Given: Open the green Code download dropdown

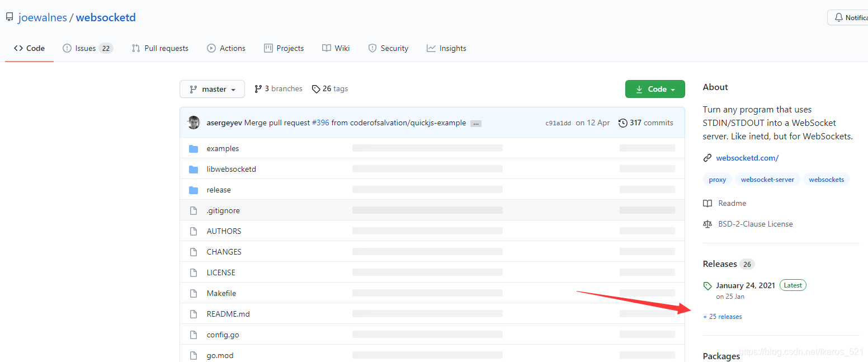Looking at the screenshot, I should pos(655,89).
